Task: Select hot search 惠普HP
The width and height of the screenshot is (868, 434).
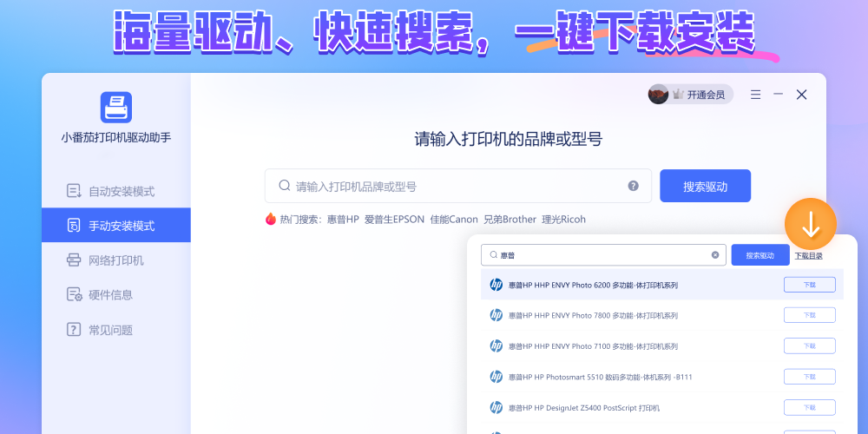Action: pos(343,220)
